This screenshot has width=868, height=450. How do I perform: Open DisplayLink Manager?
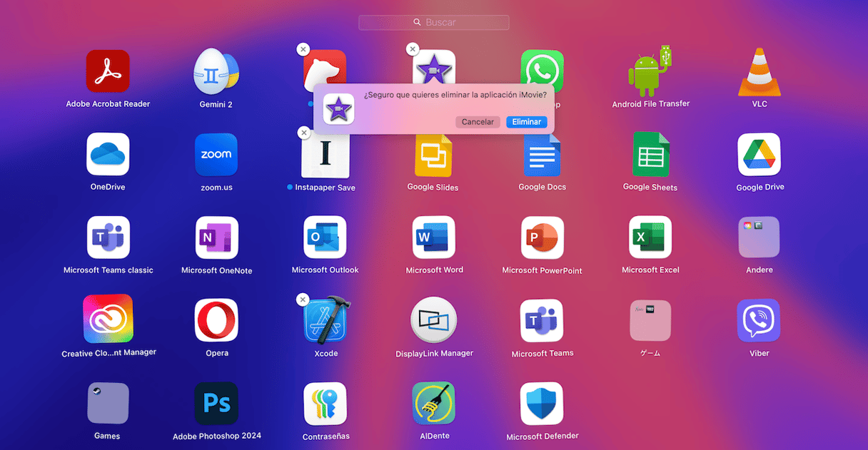434,321
